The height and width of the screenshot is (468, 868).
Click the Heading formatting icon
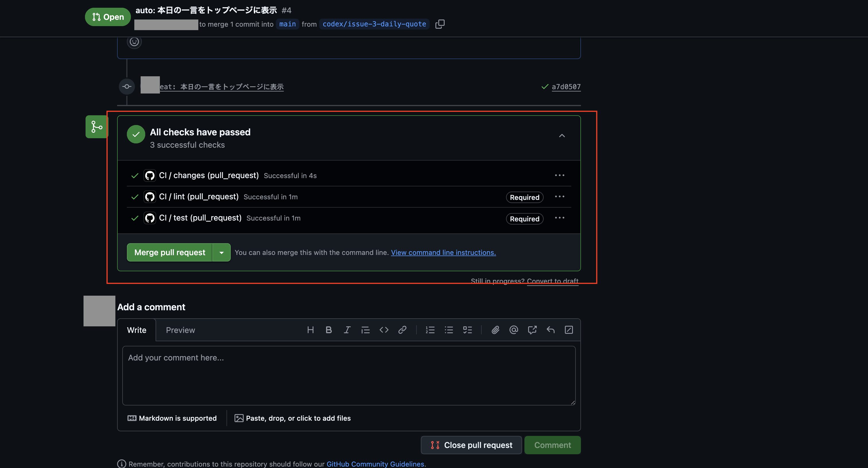coord(310,330)
